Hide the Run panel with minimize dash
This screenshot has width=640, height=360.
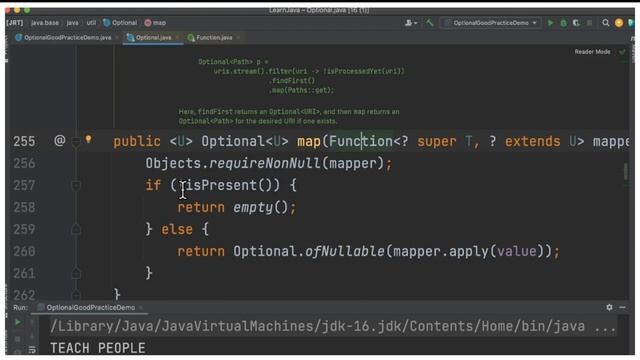[622, 307]
